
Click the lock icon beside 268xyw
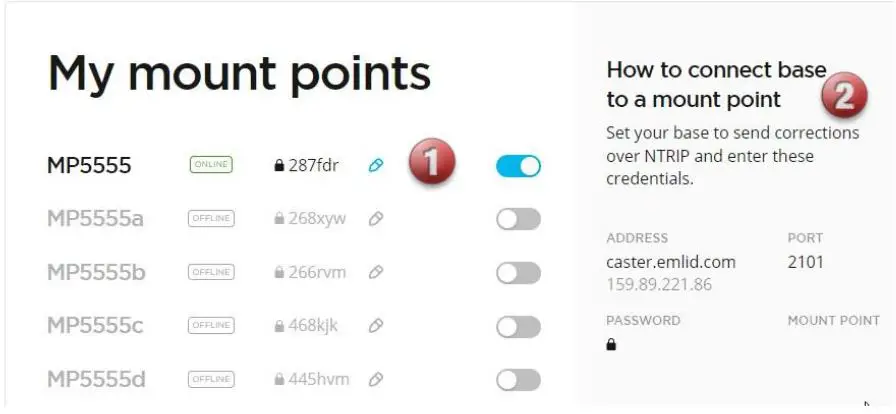click(x=280, y=219)
